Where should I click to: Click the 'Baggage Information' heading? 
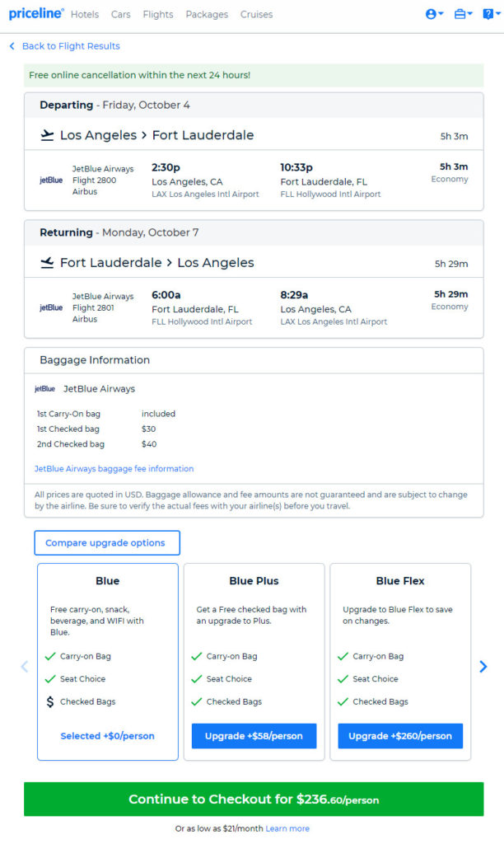tap(95, 360)
